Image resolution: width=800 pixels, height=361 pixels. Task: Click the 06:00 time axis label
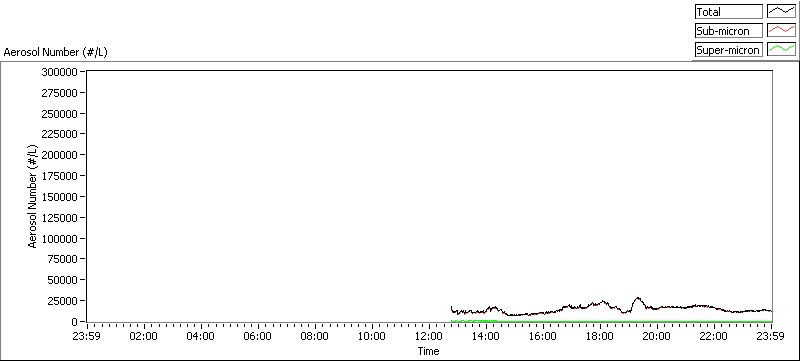tap(259, 336)
